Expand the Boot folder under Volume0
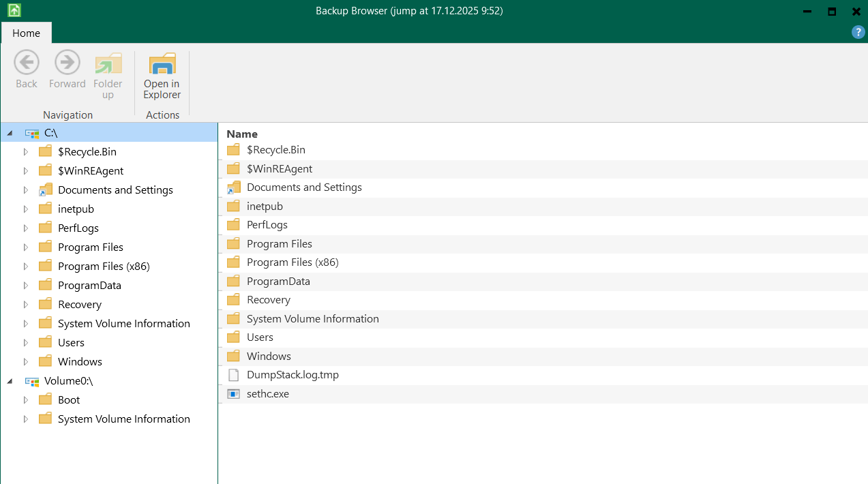Screen dimensions: 868x484 [26, 400]
